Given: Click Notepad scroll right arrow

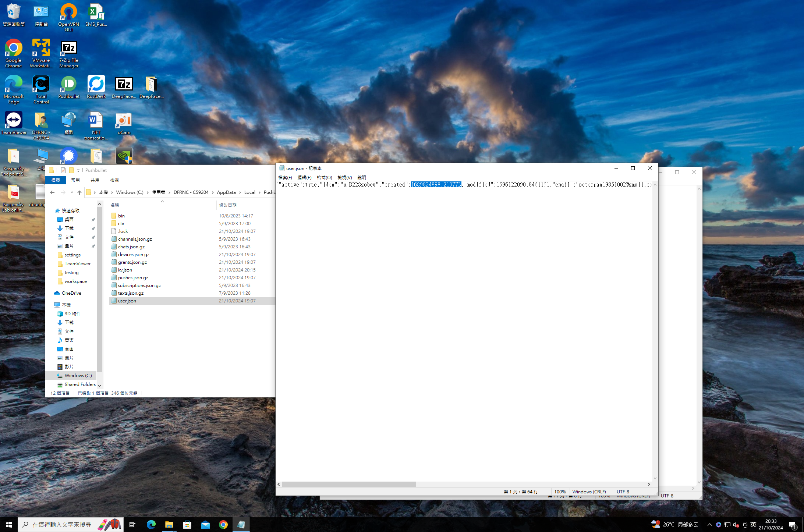Looking at the screenshot, I should [649, 484].
